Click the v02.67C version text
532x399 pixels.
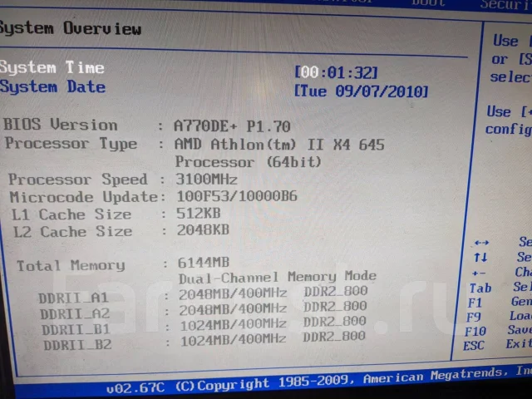point(136,388)
